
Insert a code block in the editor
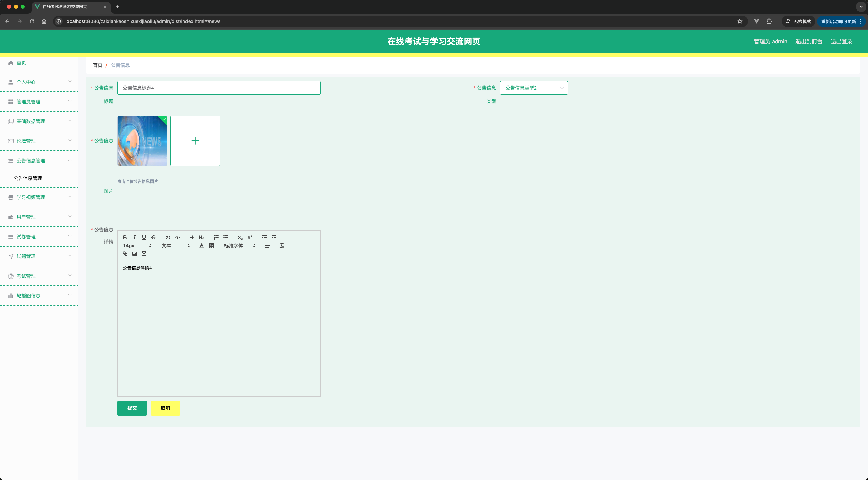(x=177, y=237)
